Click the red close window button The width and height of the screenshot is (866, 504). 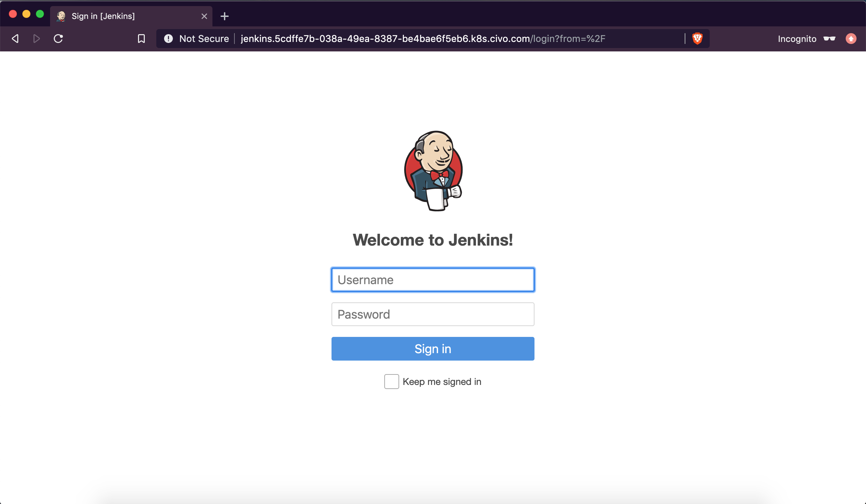[x=13, y=14]
